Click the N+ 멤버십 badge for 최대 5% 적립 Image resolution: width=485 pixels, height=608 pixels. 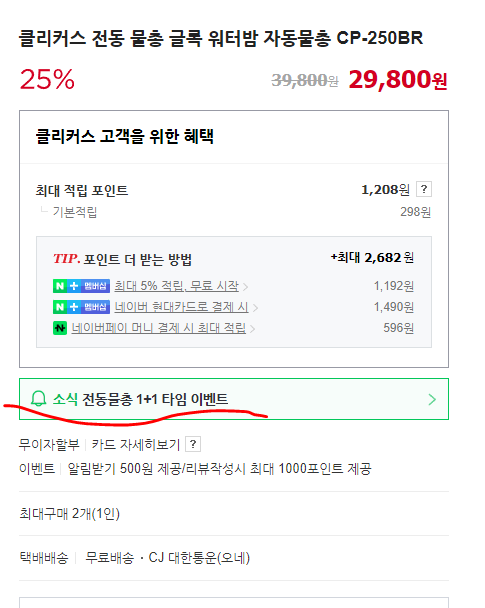point(81,286)
